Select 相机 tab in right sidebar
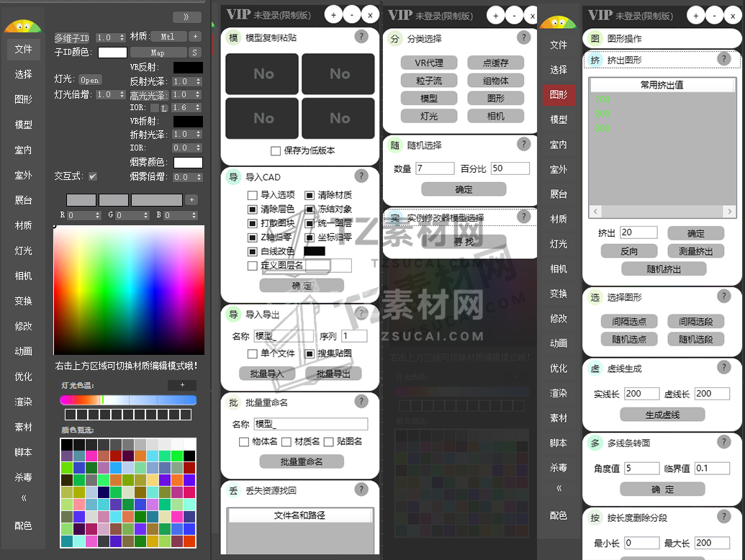745x560 pixels. point(559,268)
